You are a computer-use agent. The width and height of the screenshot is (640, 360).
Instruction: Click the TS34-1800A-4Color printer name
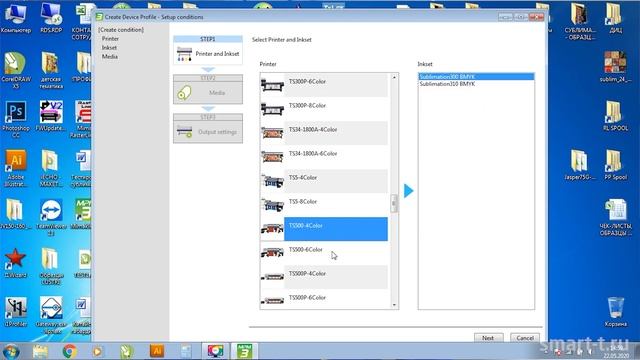[x=313, y=129]
